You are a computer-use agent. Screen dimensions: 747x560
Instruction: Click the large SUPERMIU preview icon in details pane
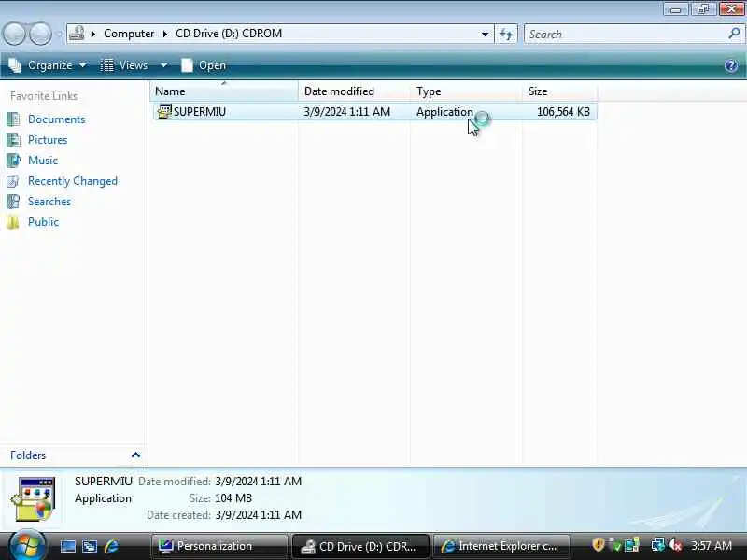click(x=34, y=499)
